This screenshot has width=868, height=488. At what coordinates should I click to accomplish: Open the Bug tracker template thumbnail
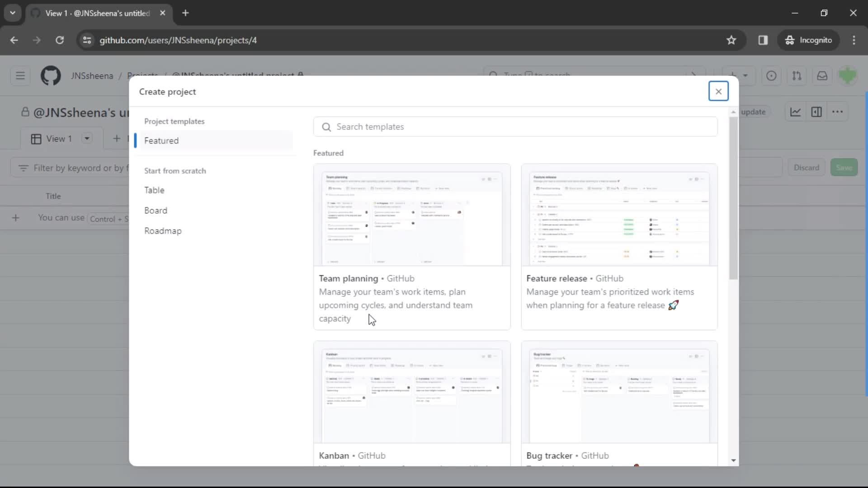(x=619, y=392)
